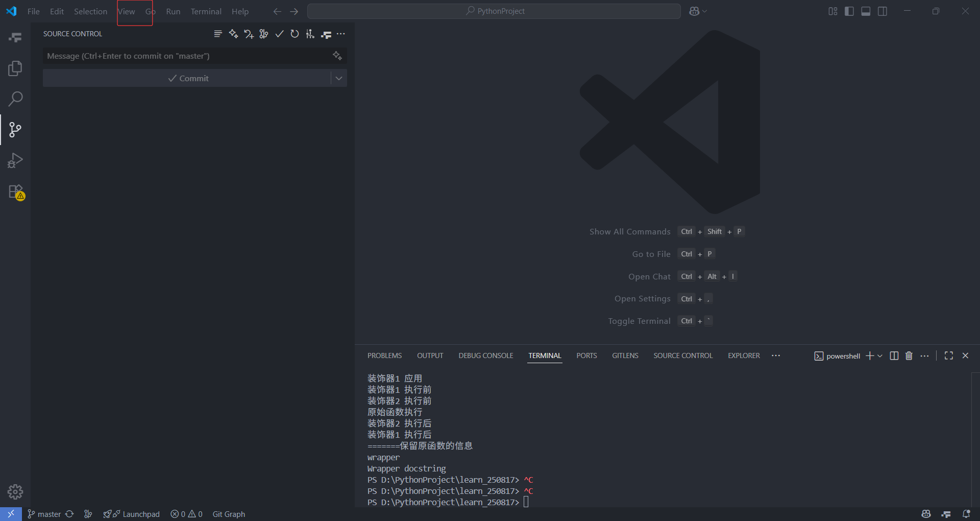Image resolution: width=980 pixels, height=521 pixels.
Task: Open the Copilot dropdown chevron in title bar
Action: [x=705, y=11]
